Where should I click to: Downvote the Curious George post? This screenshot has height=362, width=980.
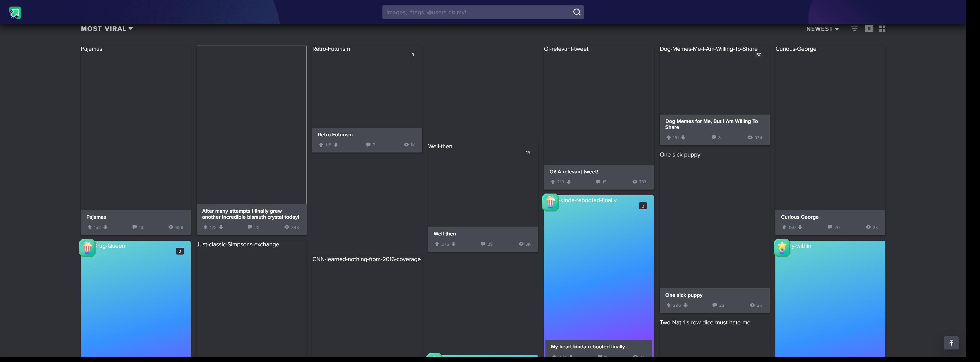[800, 227]
